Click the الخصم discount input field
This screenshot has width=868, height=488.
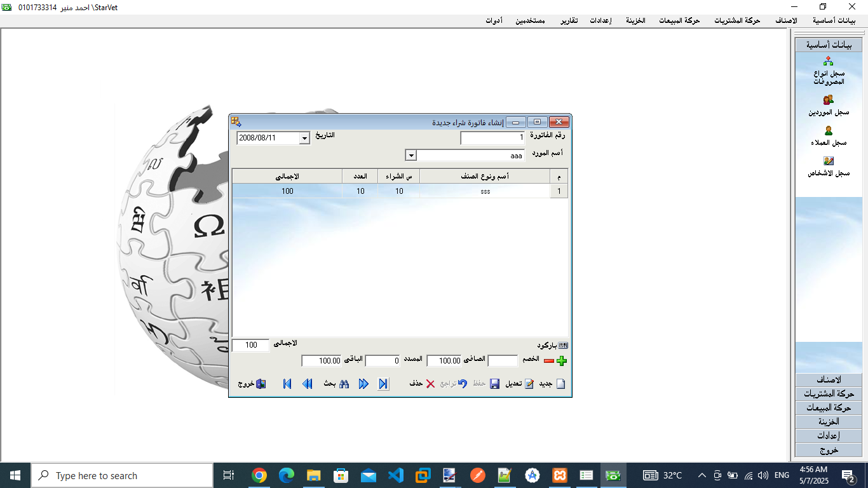[x=503, y=361]
